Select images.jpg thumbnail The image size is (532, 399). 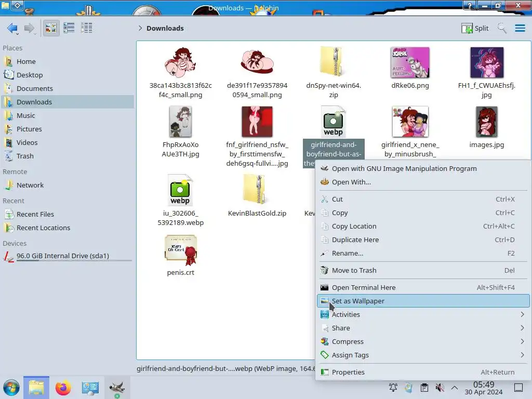(x=486, y=122)
